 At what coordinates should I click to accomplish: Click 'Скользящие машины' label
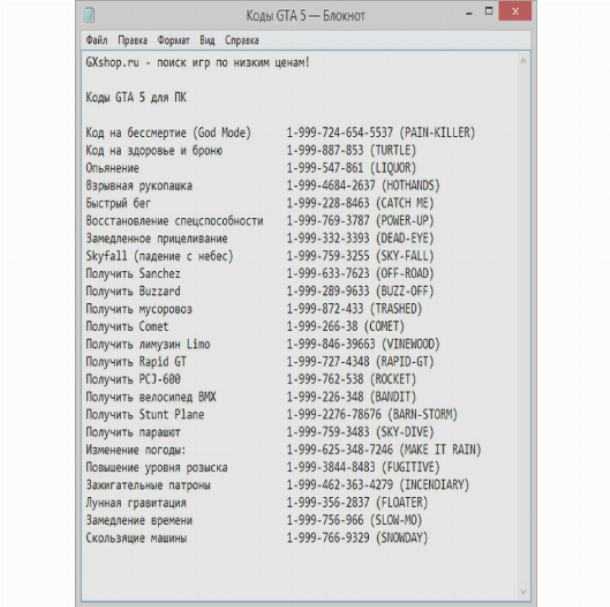click(x=136, y=538)
